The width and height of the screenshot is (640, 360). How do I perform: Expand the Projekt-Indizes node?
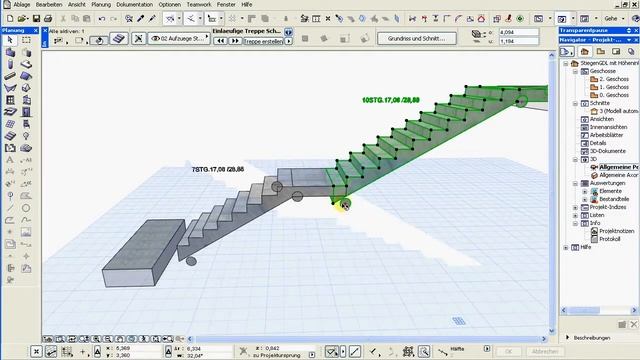(576, 208)
